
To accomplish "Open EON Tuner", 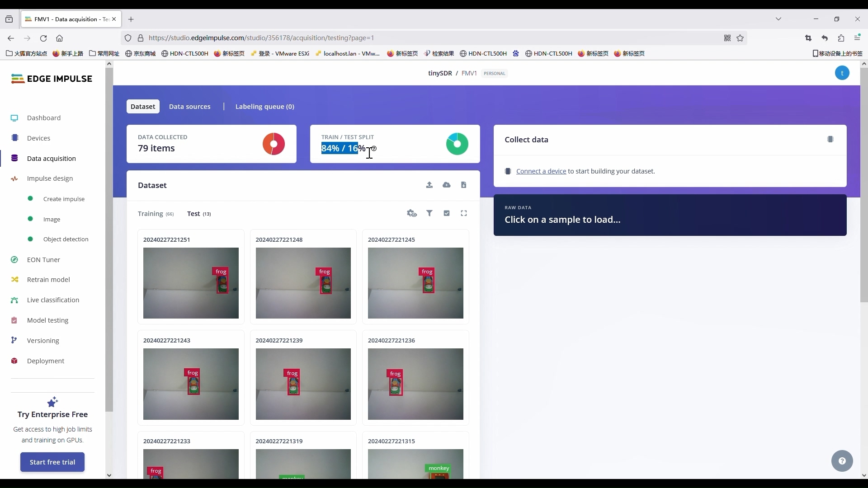I will (x=43, y=260).
